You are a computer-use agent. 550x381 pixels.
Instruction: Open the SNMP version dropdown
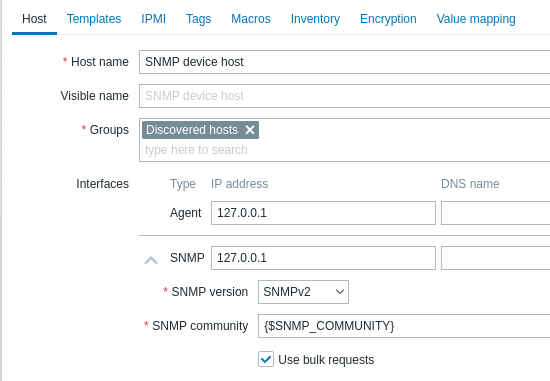303,292
